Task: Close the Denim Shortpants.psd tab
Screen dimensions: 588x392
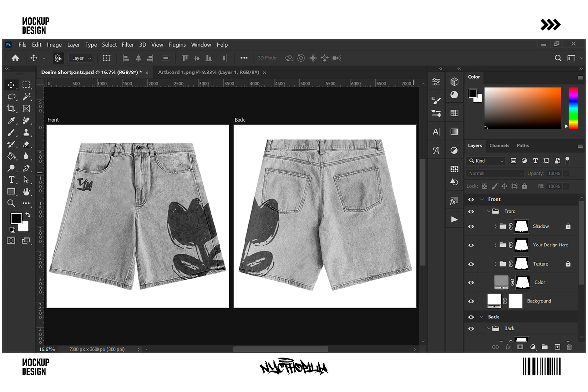Action: [x=147, y=73]
